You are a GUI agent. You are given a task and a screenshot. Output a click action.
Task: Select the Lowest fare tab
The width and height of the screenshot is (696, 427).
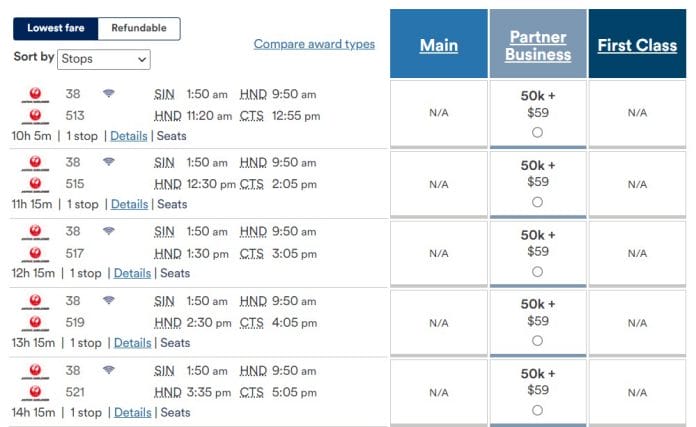click(56, 28)
